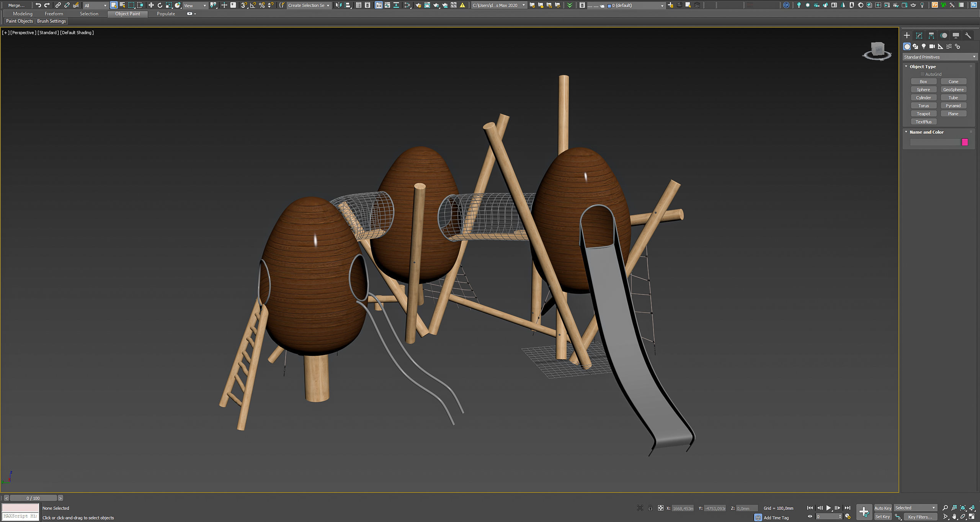980x522 pixels.
Task: Toggle the Set Key mode button
Action: pyautogui.click(x=883, y=517)
